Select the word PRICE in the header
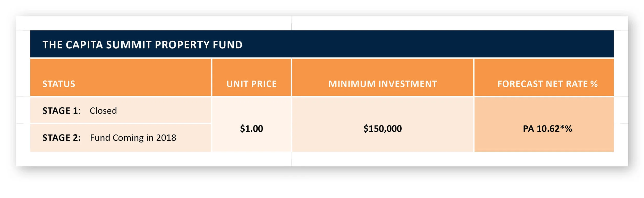The image size is (644, 198). [x=264, y=84]
